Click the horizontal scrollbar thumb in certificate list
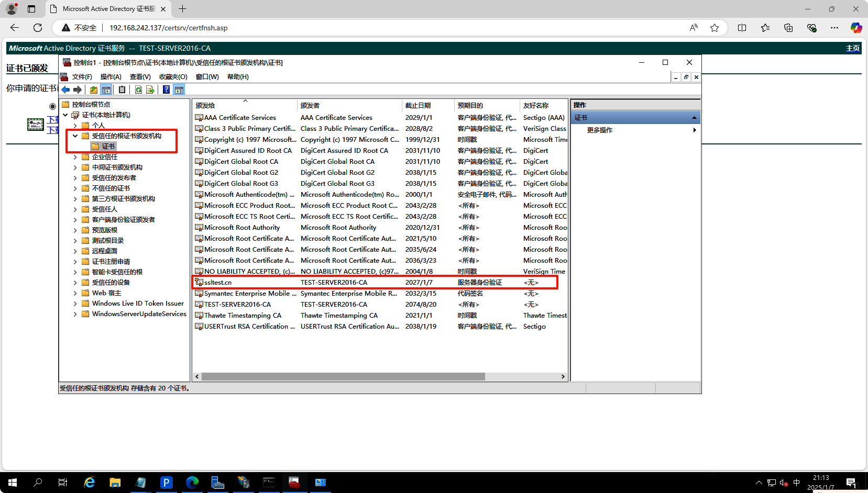Screen dimensions: 868x493 coord(343,377)
